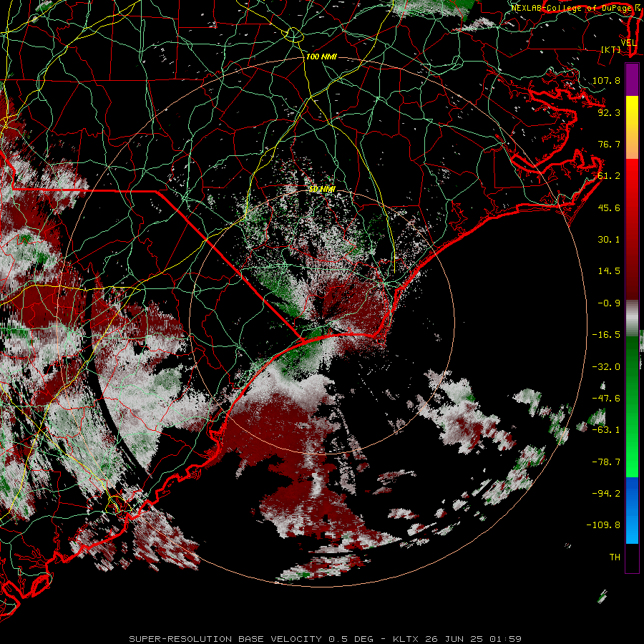Click the -47.6 velocity scale value
The width and height of the screenshot is (644, 644).
(x=606, y=398)
